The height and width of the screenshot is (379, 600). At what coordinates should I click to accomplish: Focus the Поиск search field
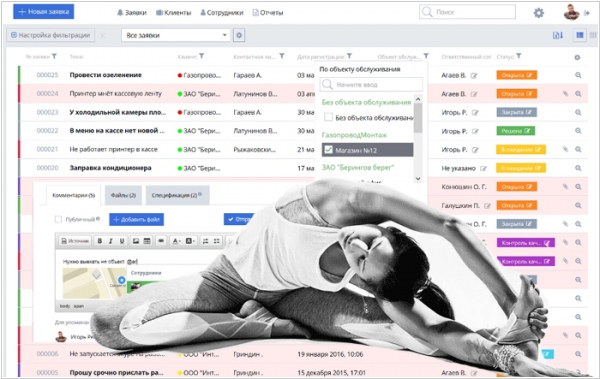point(467,12)
